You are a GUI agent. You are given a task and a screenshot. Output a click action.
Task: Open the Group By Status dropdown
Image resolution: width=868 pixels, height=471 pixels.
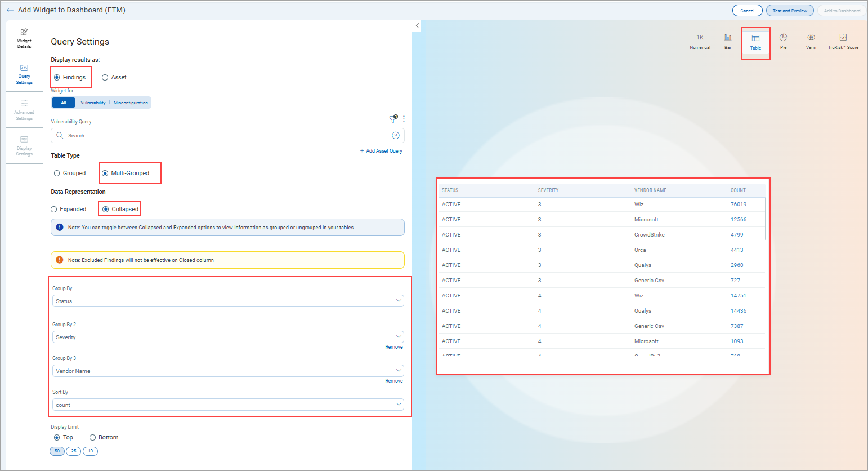tap(227, 300)
